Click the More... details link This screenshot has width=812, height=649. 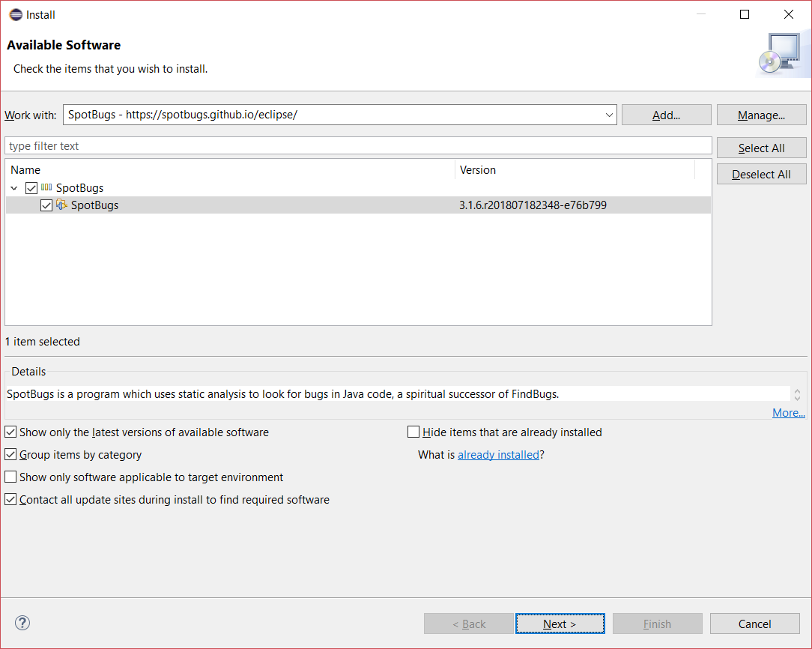(788, 413)
